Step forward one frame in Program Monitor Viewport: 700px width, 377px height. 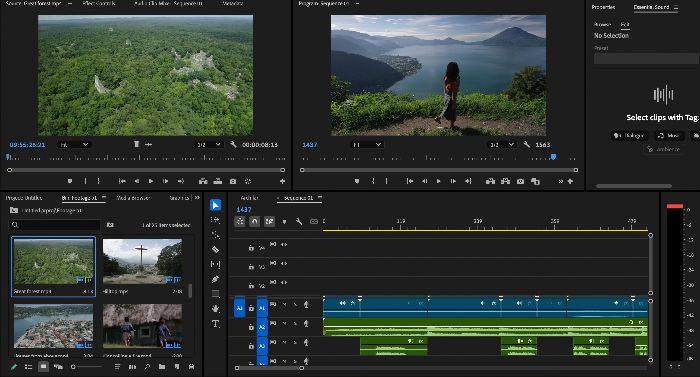[x=453, y=181]
